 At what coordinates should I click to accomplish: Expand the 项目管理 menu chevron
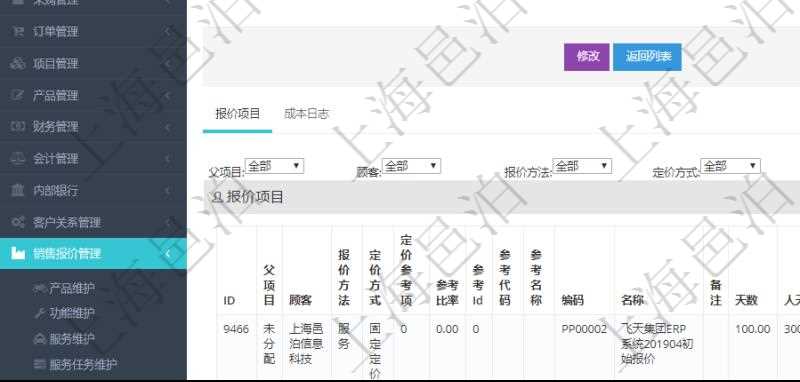(167, 64)
